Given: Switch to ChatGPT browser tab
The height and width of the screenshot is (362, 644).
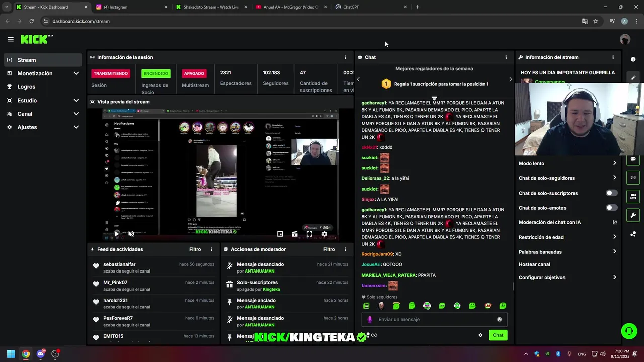Looking at the screenshot, I should point(370,7).
